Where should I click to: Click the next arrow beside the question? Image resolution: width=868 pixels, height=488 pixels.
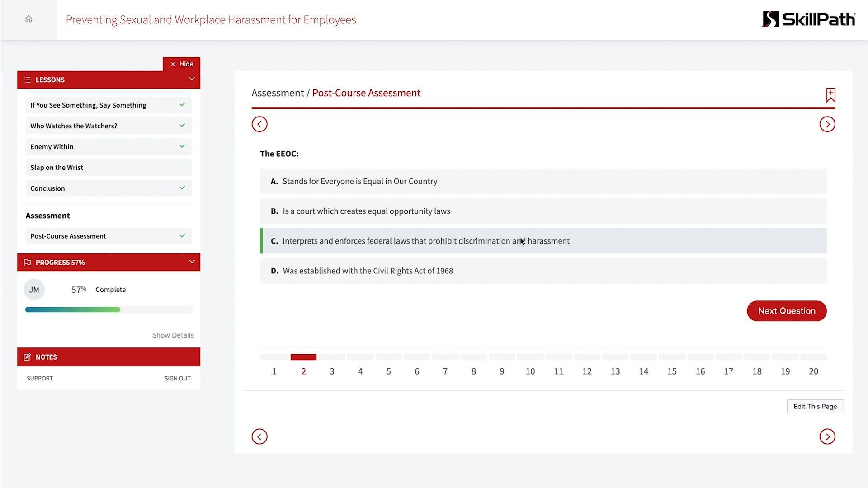point(827,124)
